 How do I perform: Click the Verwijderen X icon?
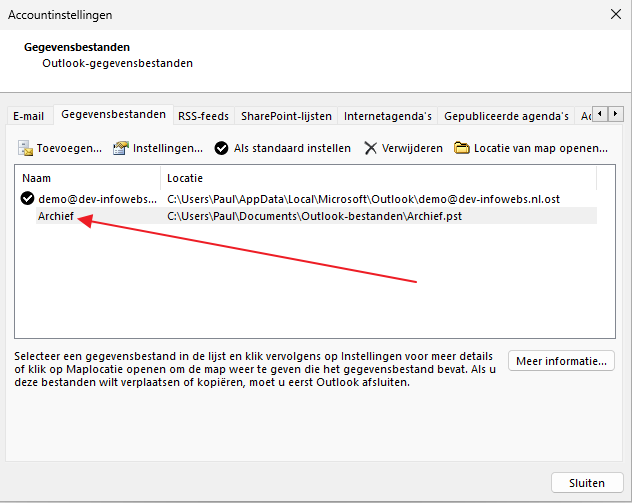371,148
